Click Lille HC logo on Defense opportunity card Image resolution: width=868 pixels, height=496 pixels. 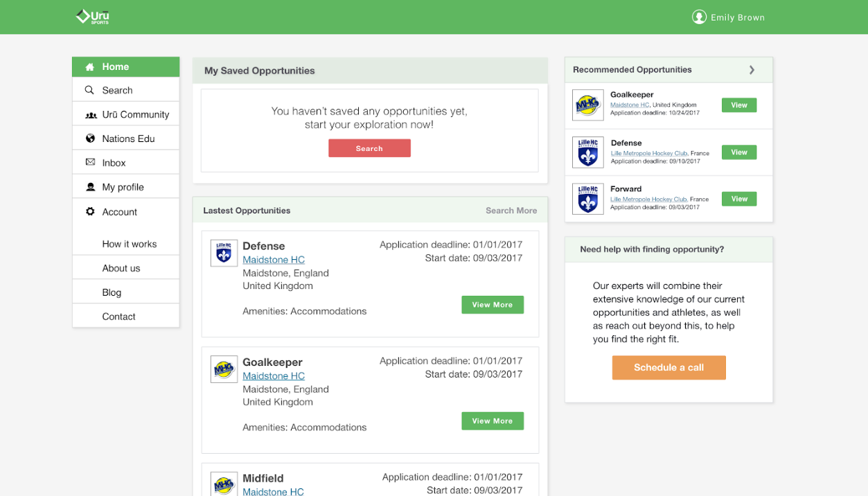point(224,253)
